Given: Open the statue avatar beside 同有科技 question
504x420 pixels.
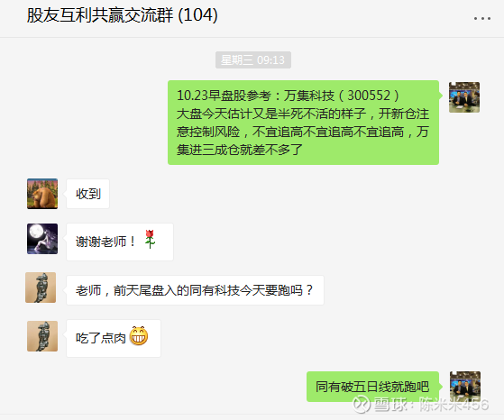Looking at the screenshot, I should [41, 288].
